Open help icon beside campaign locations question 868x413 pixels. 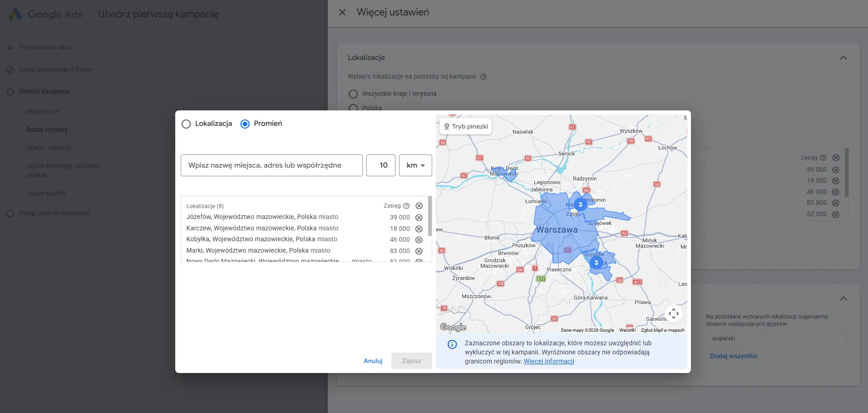[483, 77]
